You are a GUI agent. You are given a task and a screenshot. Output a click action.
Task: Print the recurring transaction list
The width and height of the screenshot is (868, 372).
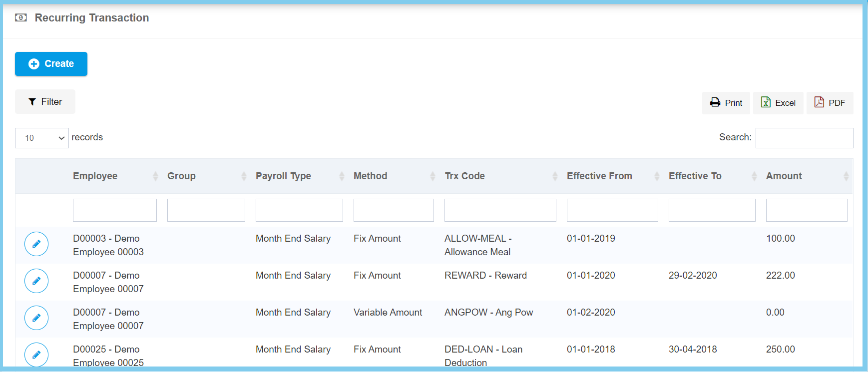click(x=726, y=103)
